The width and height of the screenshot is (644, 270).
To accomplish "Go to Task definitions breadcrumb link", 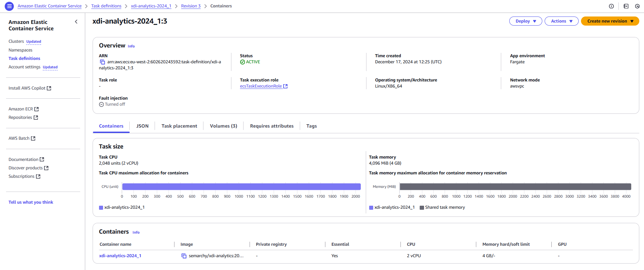I will (x=106, y=6).
